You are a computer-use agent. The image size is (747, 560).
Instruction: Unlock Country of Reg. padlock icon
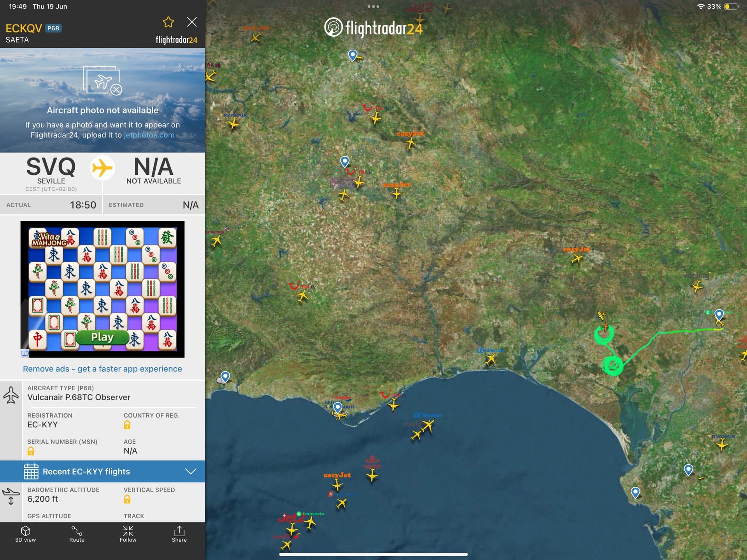[127, 425]
